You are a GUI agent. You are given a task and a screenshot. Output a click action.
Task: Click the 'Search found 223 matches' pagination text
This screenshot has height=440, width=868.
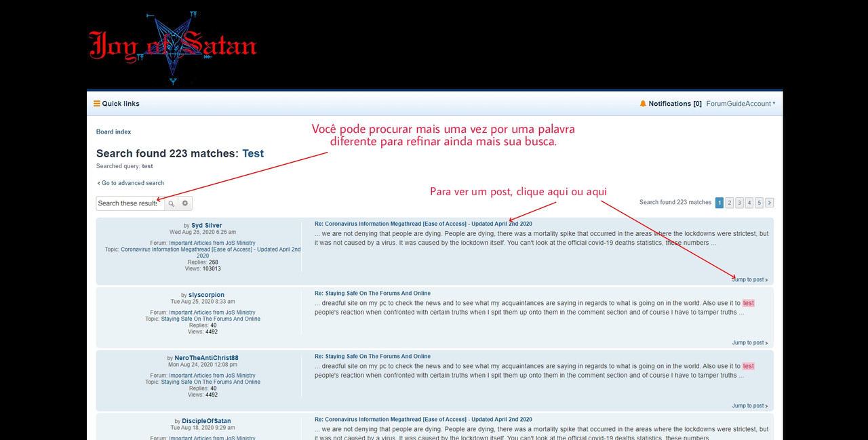(x=675, y=202)
